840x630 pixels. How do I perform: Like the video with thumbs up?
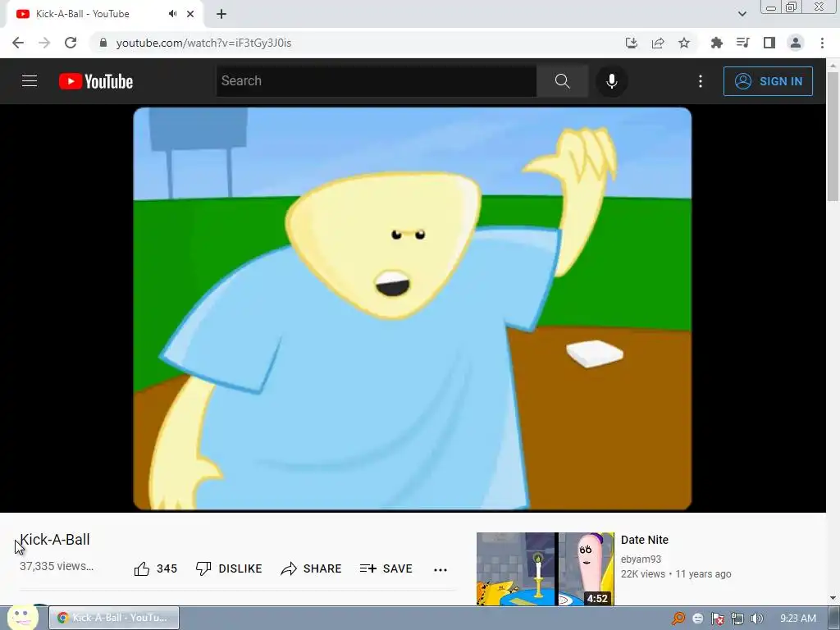tap(155, 568)
